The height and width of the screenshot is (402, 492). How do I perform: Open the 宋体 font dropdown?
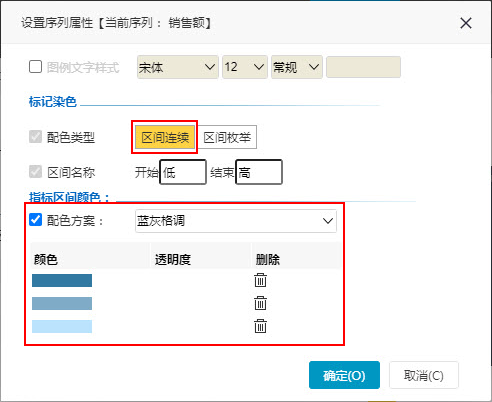(178, 67)
